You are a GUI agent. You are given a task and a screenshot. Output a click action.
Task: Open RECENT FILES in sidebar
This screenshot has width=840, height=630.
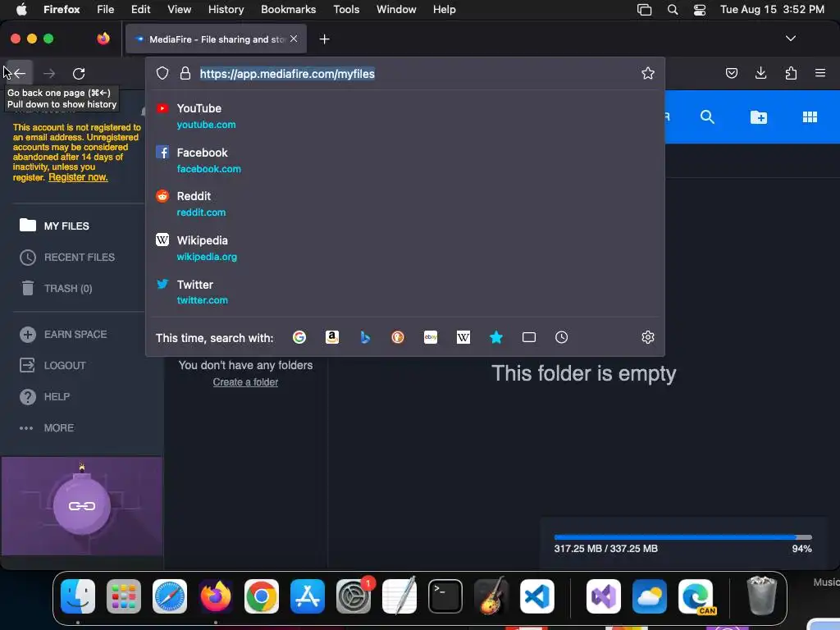pyautogui.click(x=80, y=257)
